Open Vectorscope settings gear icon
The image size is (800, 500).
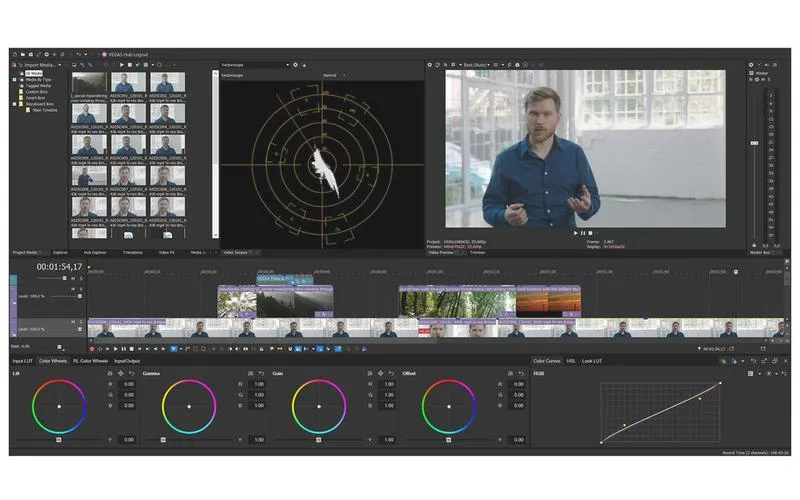click(x=295, y=65)
